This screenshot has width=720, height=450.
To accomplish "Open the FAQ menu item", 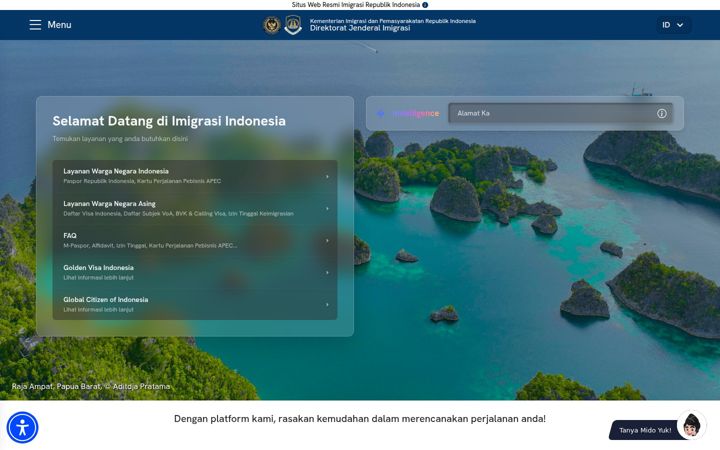I will tap(195, 241).
